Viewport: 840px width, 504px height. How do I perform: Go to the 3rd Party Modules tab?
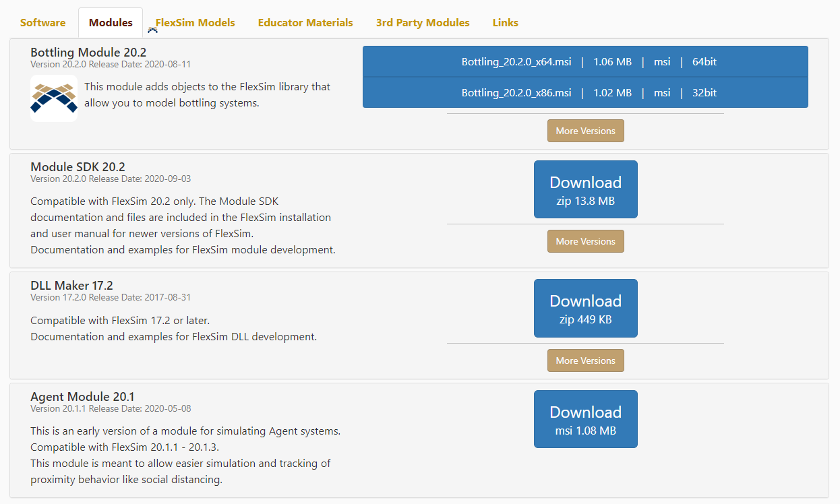423,23
